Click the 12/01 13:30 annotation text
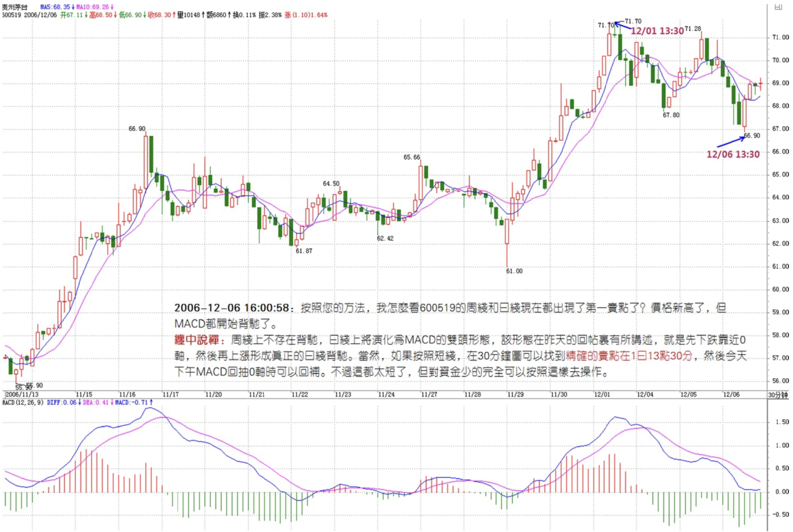 tap(657, 31)
